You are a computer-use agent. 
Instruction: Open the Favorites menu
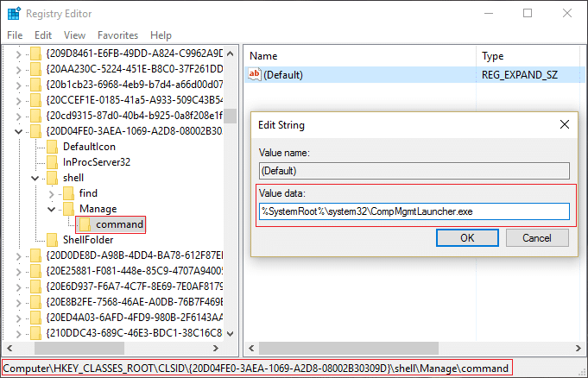(117, 35)
